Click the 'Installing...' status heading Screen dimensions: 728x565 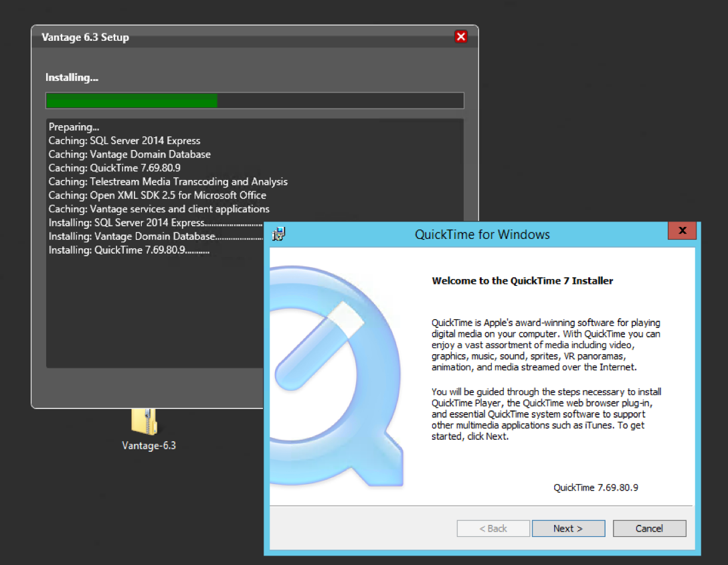(72, 78)
